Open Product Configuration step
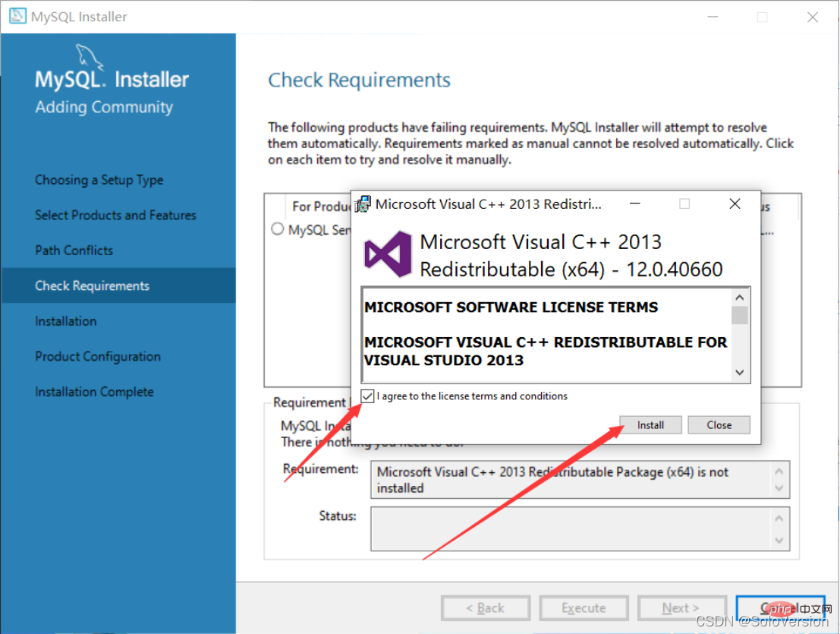The image size is (840, 634). (98, 357)
